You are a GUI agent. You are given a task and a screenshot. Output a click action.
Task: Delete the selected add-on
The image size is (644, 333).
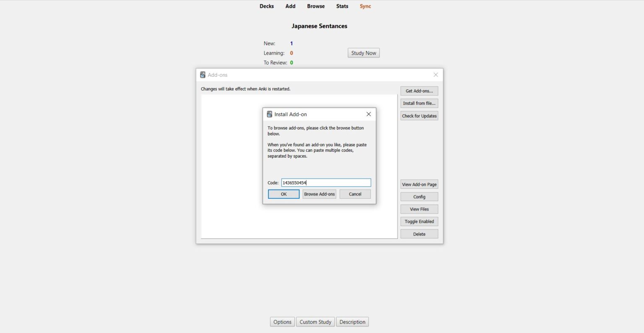(x=419, y=234)
